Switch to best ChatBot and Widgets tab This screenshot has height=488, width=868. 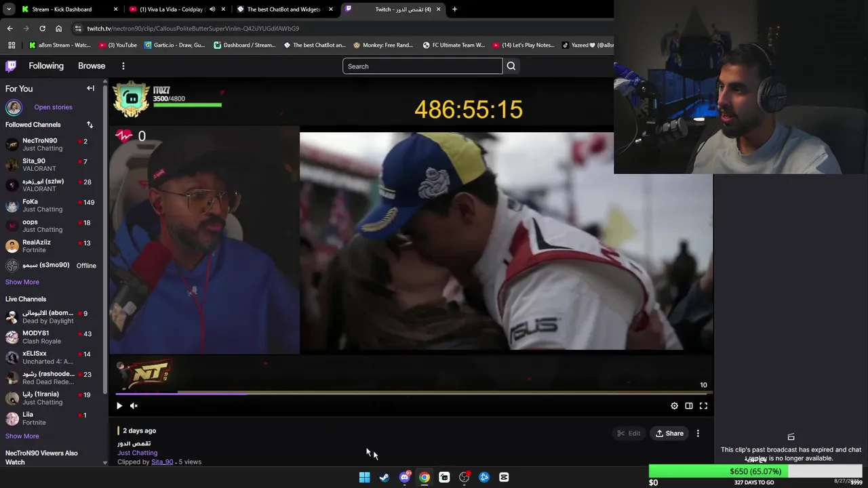pyautogui.click(x=284, y=9)
